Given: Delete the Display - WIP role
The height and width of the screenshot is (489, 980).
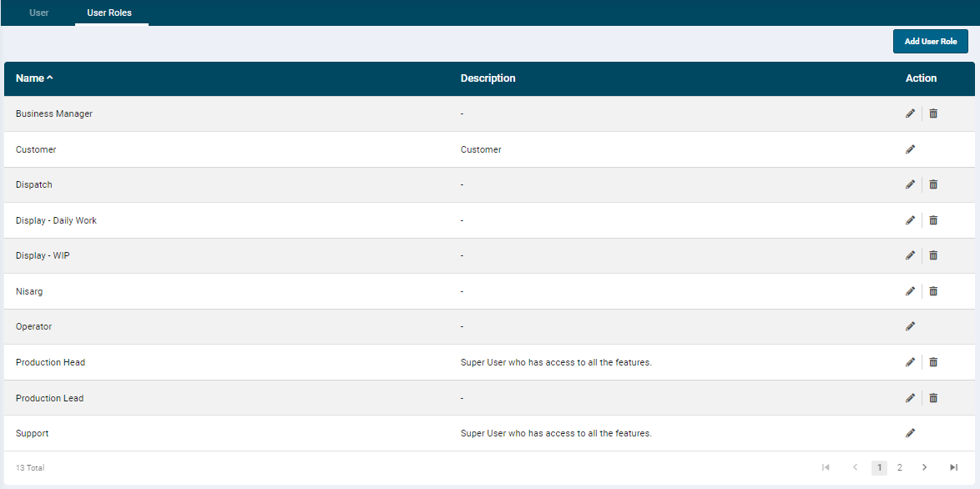Looking at the screenshot, I should (x=933, y=255).
